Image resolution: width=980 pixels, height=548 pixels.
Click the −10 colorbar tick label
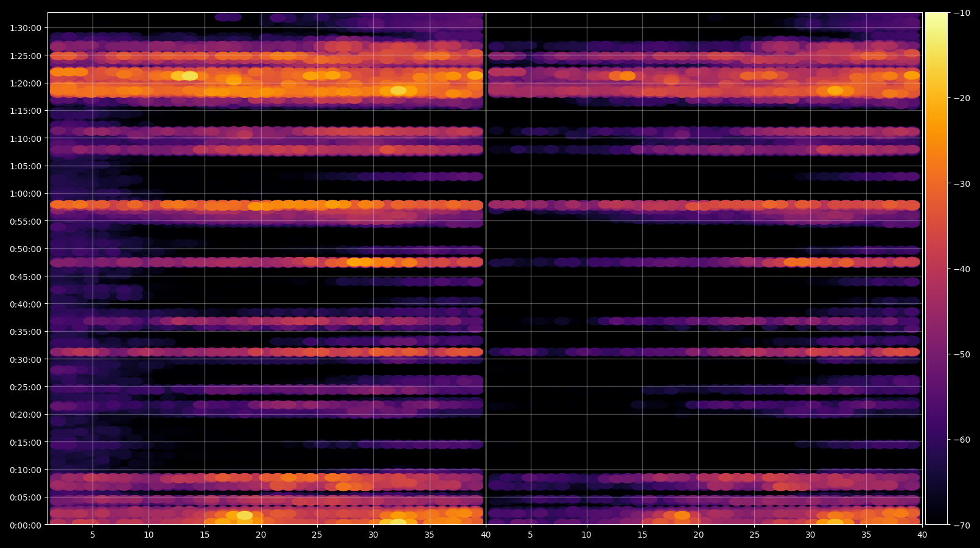tap(962, 13)
